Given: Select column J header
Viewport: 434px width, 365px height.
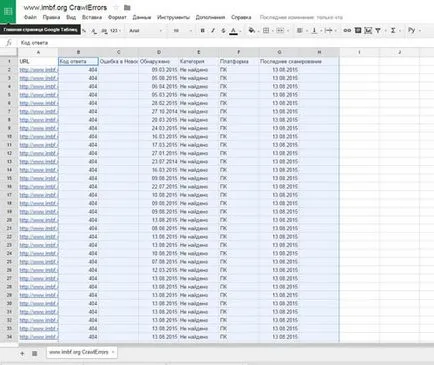Looking at the screenshot, I should [x=399, y=52].
